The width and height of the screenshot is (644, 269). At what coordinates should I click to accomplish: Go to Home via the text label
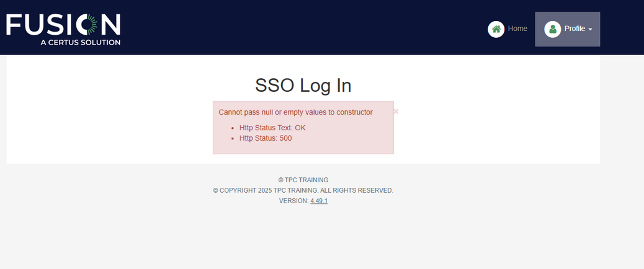point(517,29)
